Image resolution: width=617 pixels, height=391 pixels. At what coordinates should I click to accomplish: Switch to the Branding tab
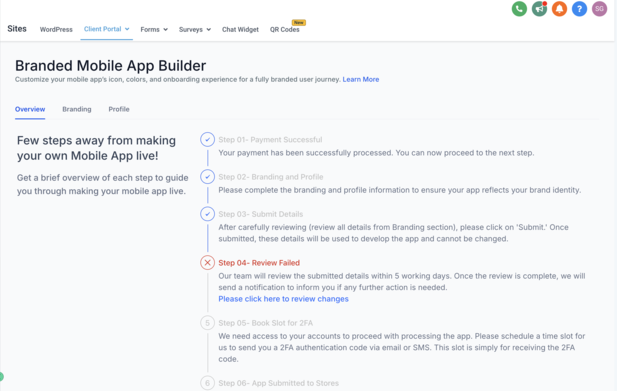pos(77,109)
